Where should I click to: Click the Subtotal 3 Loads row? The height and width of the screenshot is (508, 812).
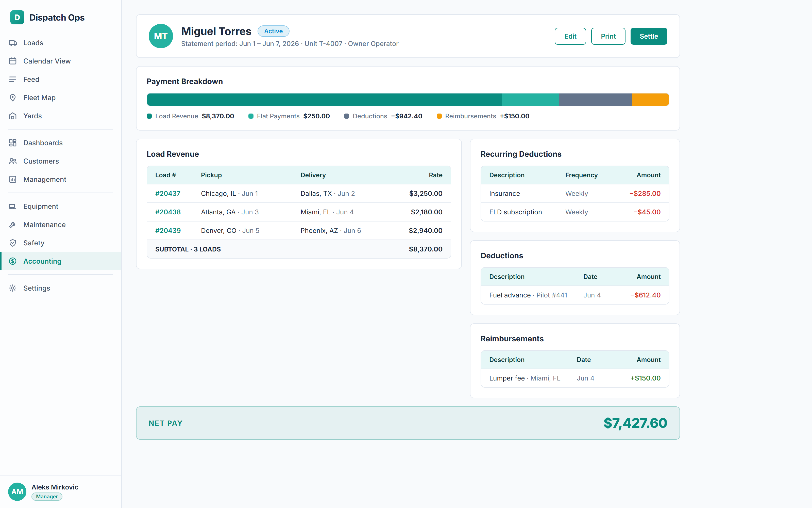pos(299,249)
